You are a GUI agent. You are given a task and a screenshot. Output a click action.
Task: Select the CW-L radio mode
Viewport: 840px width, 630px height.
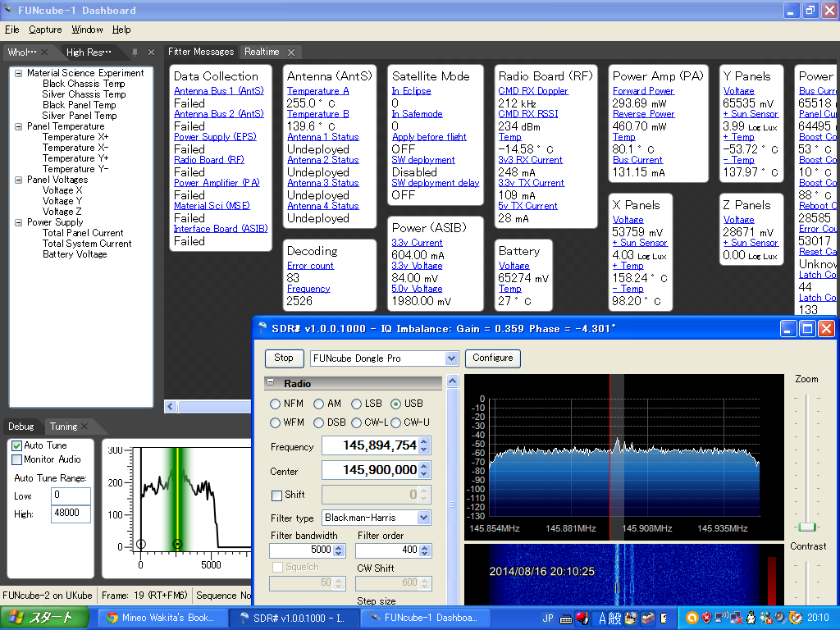pyautogui.click(x=356, y=422)
